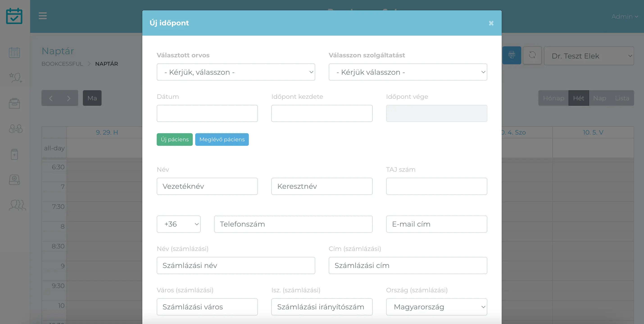Click the add patient sidebar icon

pos(16,78)
